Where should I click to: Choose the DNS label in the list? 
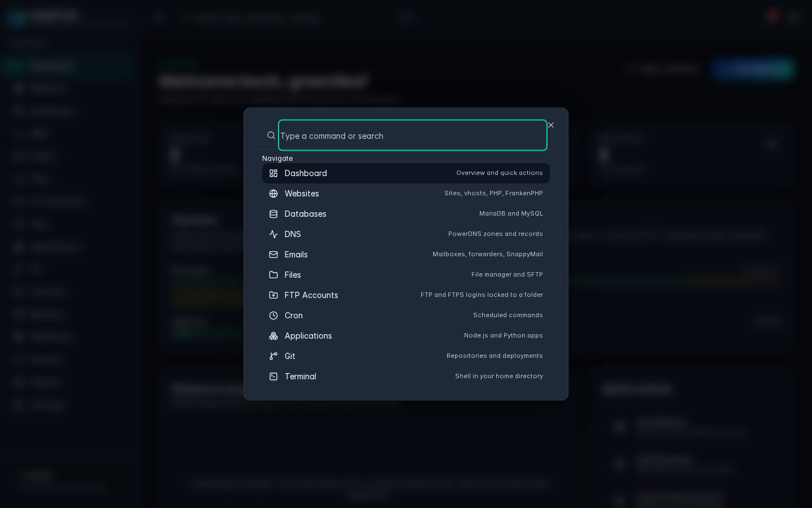[x=293, y=234]
